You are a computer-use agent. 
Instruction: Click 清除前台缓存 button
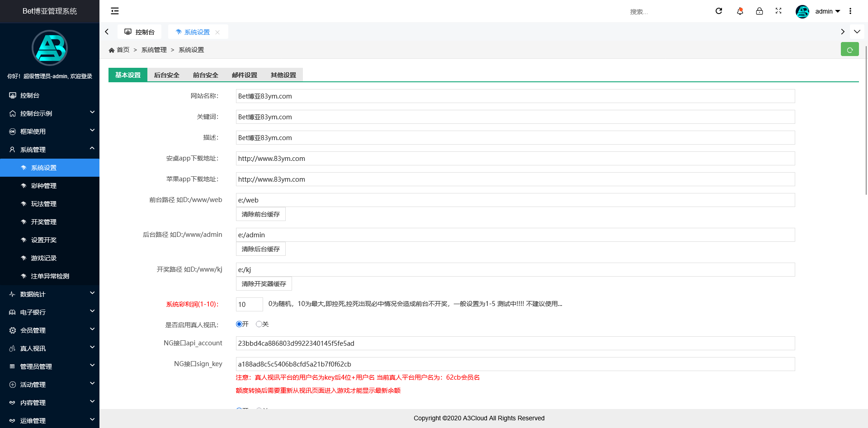coord(261,214)
